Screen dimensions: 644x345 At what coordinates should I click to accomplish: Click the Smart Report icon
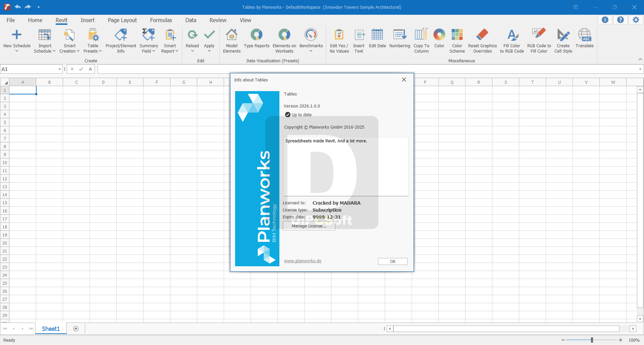tap(170, 34)
